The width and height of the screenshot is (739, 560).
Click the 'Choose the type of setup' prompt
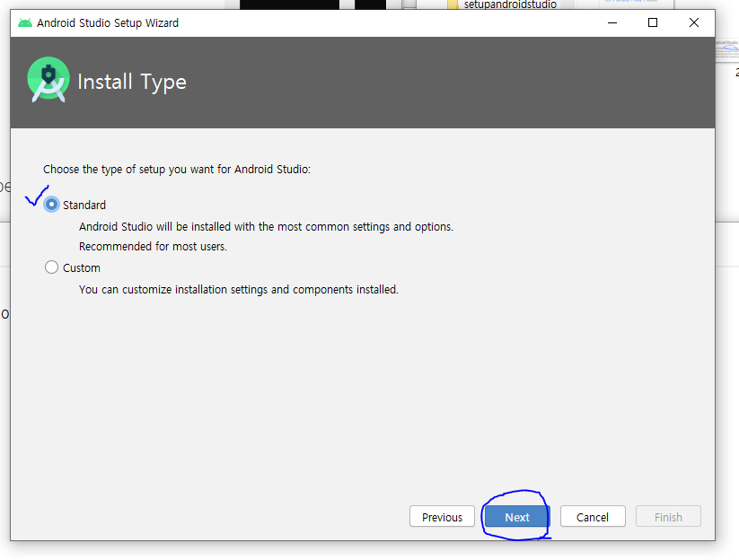[x=177, y=170]
